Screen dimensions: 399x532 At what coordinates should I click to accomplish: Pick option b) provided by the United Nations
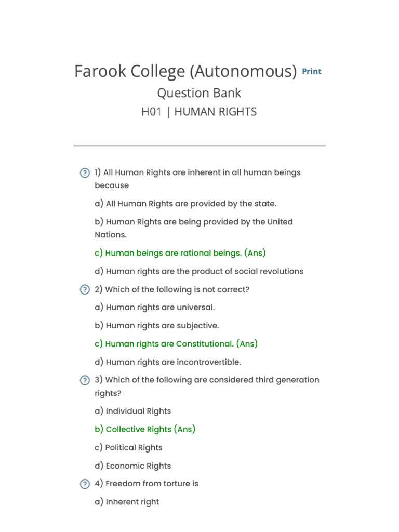point(193,222)
